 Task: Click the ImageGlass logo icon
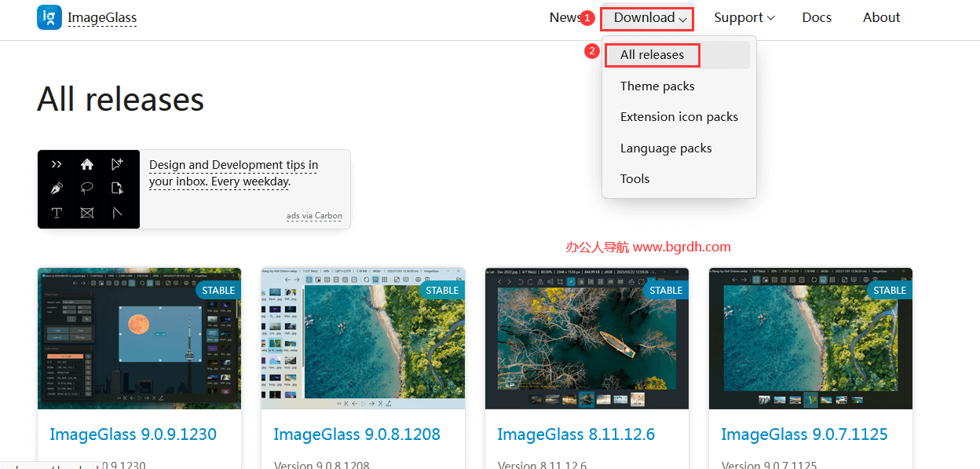(x=49, y=17)
